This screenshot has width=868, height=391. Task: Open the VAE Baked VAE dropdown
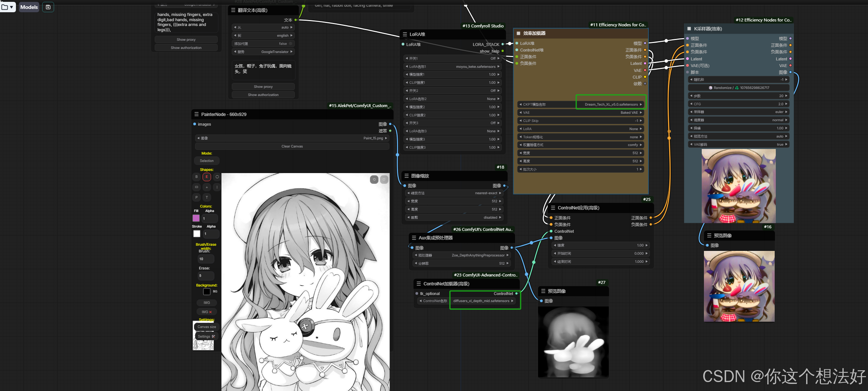(581, 113)
